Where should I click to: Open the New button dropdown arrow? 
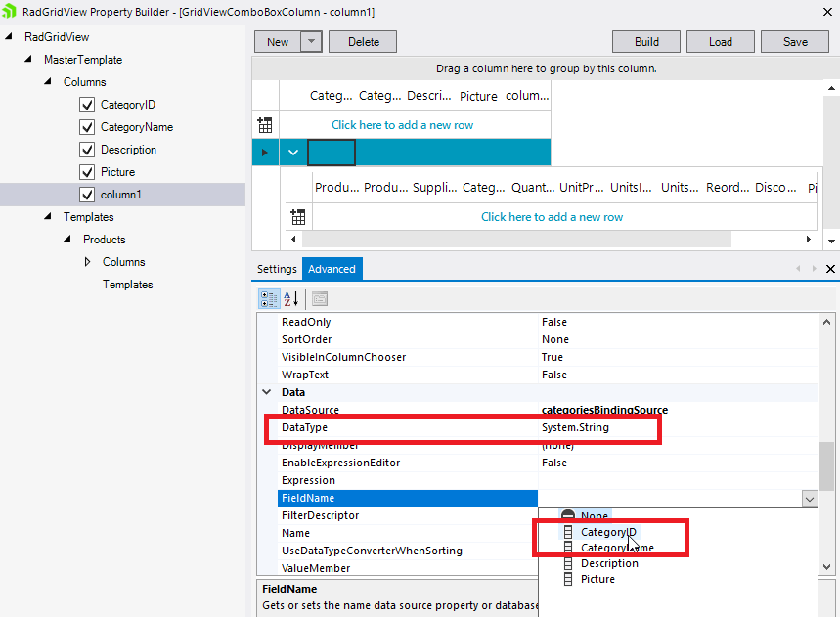click(311, 41)
